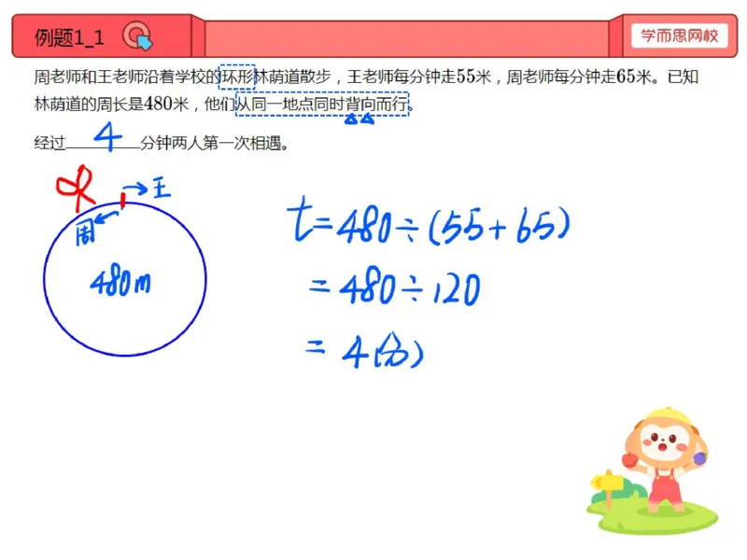The height and width of the screenshot is (560, 747).
Task: Click the text 周老师每分钟走65米
Action: pyautogui.click(x=578, y=77)
